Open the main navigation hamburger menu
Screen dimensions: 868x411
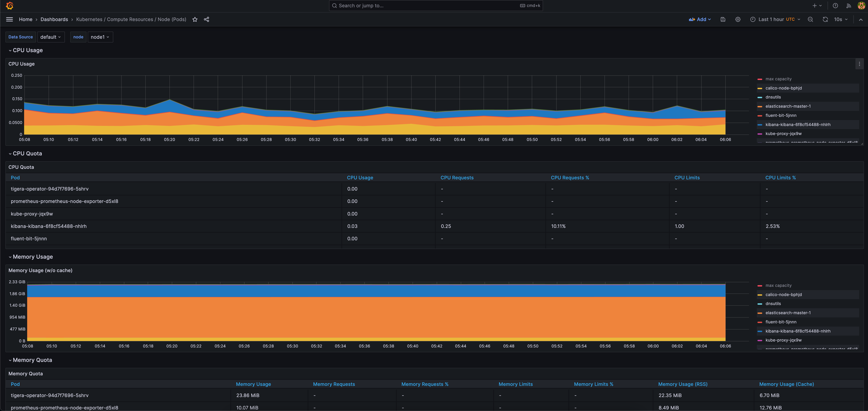[x=10, y=19]
